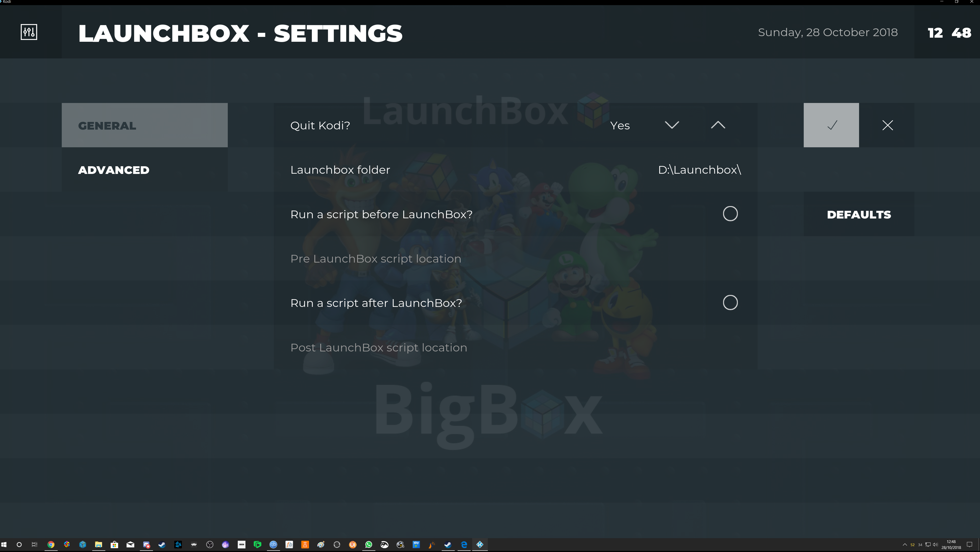Focus the Kodi taskbar icon
The height and width of the screenshot is (552, 980).
pyautogui.click(x=480, y=544)
